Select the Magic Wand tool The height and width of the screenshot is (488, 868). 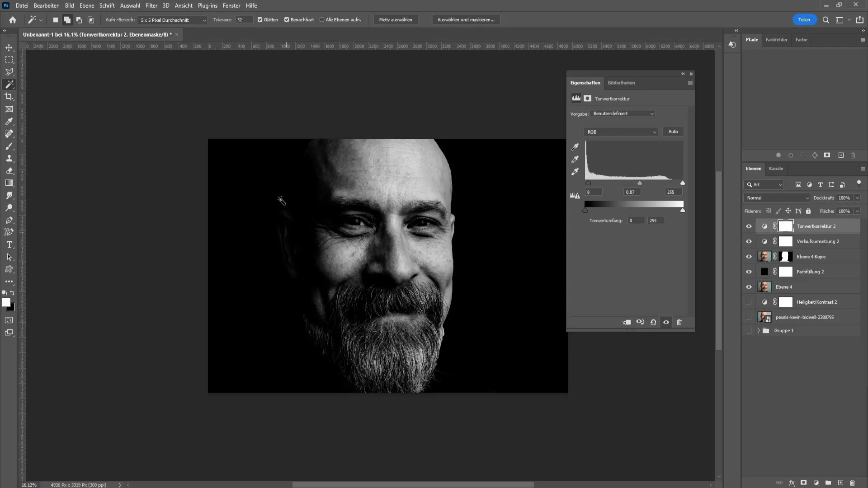[x=9, y=84]
